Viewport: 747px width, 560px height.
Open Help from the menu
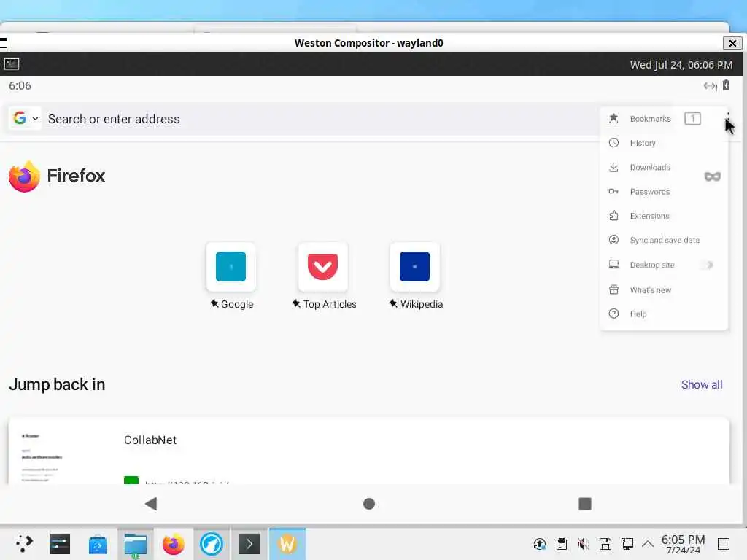[638, 314]
